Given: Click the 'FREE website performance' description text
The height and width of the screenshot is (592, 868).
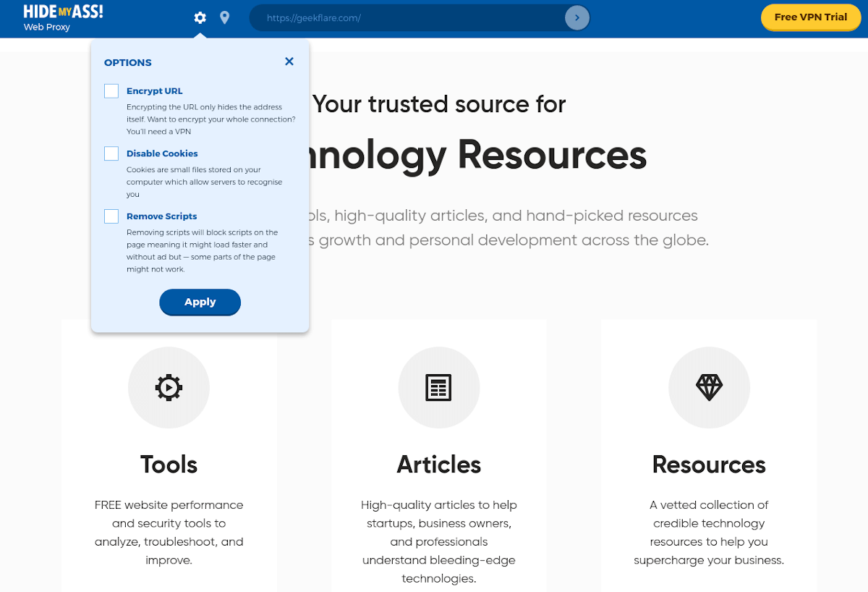Looking at the screenshot, I should (169, 533).
